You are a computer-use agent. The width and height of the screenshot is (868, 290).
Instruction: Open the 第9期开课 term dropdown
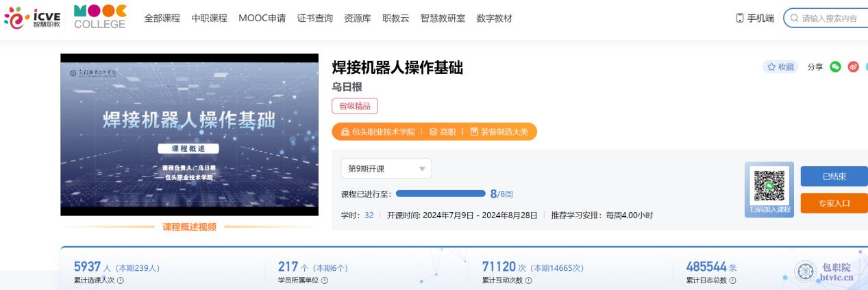pos(386,168)
